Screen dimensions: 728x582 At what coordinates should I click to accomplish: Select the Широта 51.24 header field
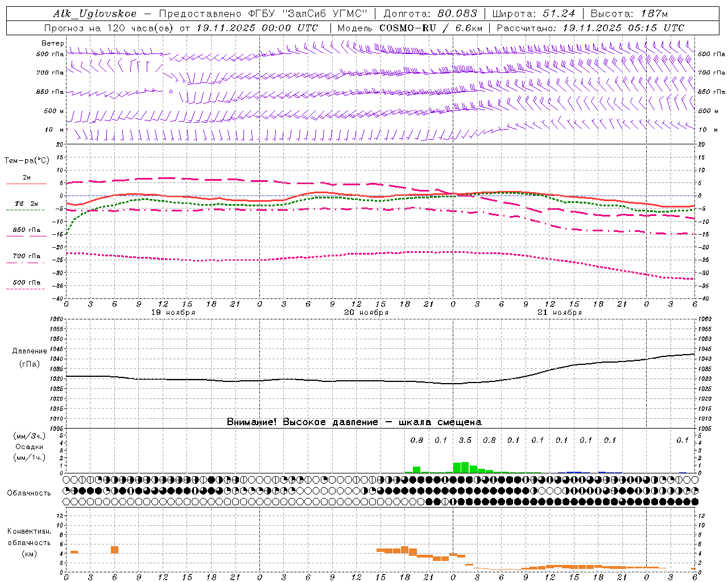(533, 14)
